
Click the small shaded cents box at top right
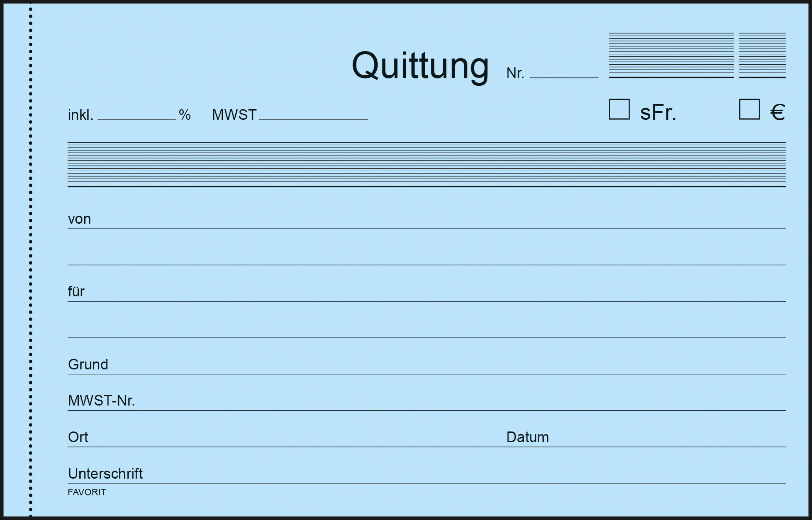click(x=763, y=55)
